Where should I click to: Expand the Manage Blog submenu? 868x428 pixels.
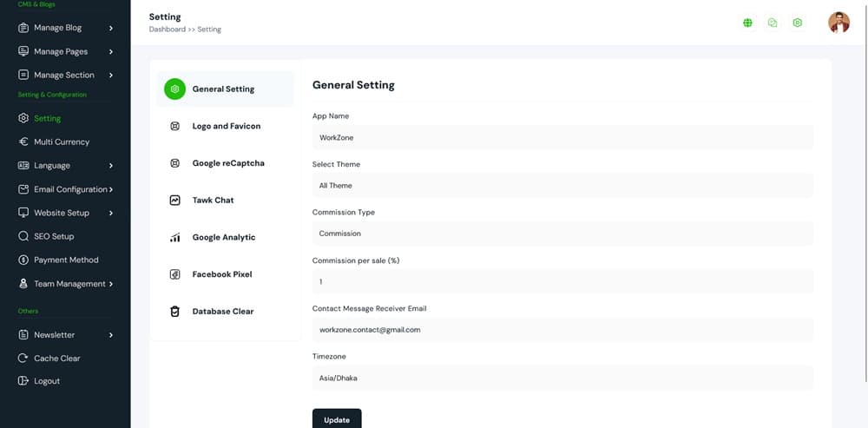[111, 28]
